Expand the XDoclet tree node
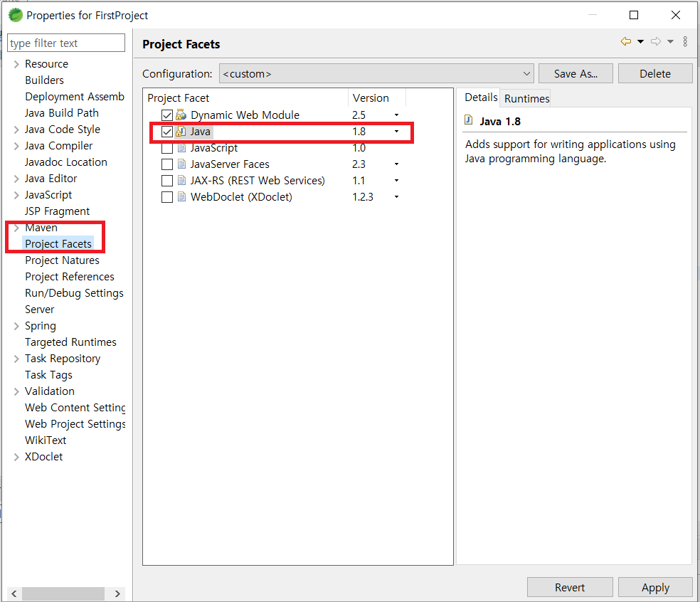The width and height of the screenshot is (700, 602). pos(16,457)
